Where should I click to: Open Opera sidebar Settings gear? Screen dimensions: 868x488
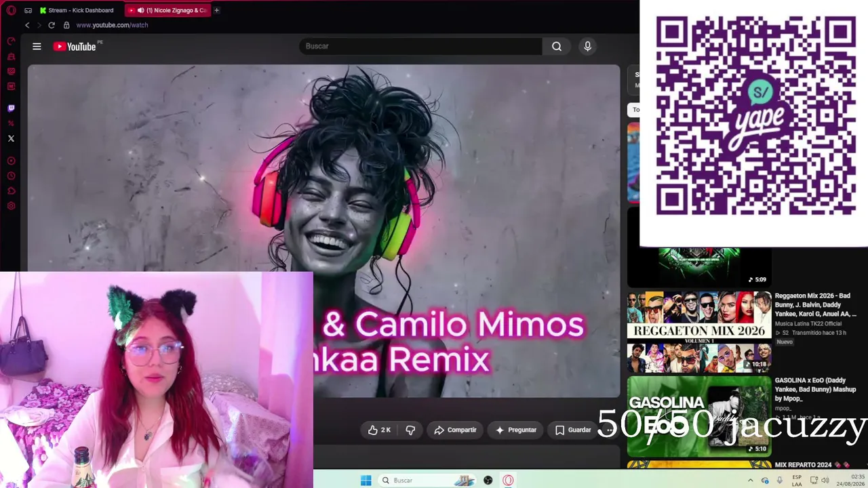(x=11, y=206)
